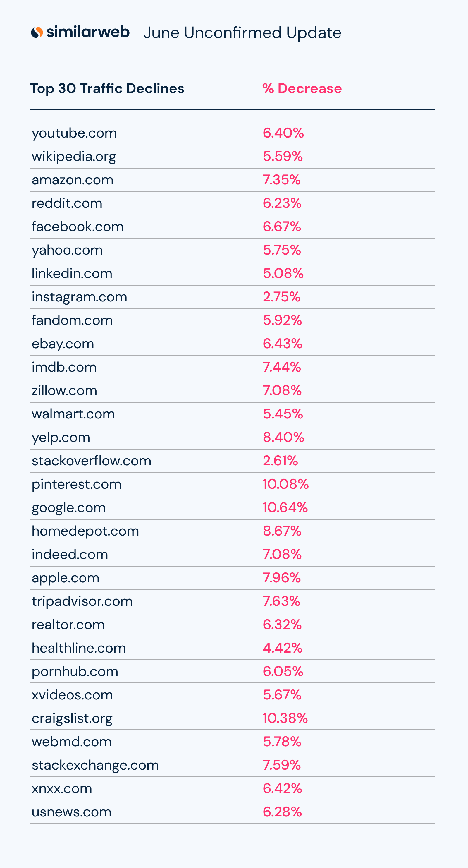Select usnews.com at the bottom
468x868 pixels.
point(71,812)
